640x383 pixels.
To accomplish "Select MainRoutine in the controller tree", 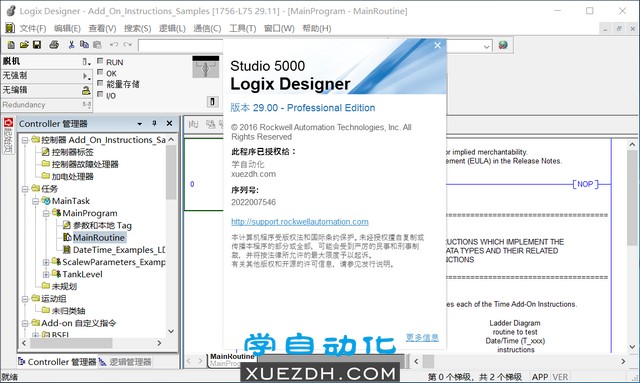I will pos(99,238).
